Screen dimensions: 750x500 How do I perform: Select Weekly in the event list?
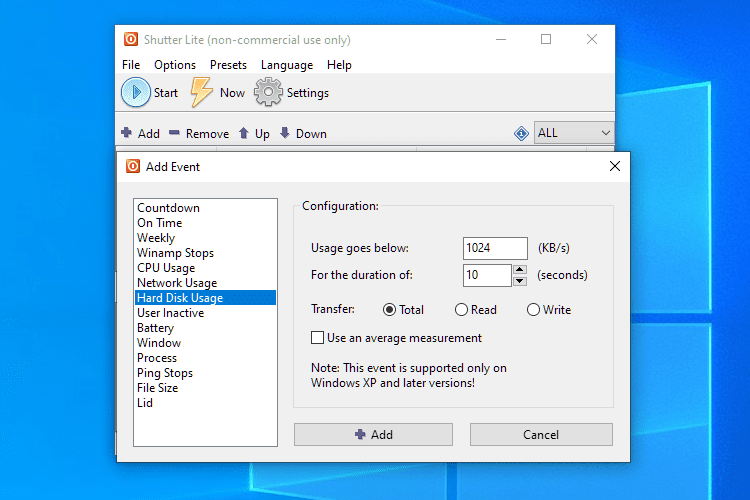[205, 238]
